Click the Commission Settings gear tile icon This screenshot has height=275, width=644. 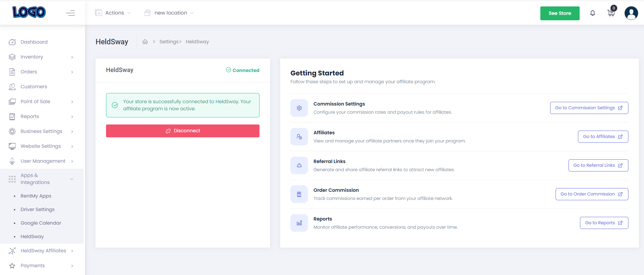(x=299, y=108)
